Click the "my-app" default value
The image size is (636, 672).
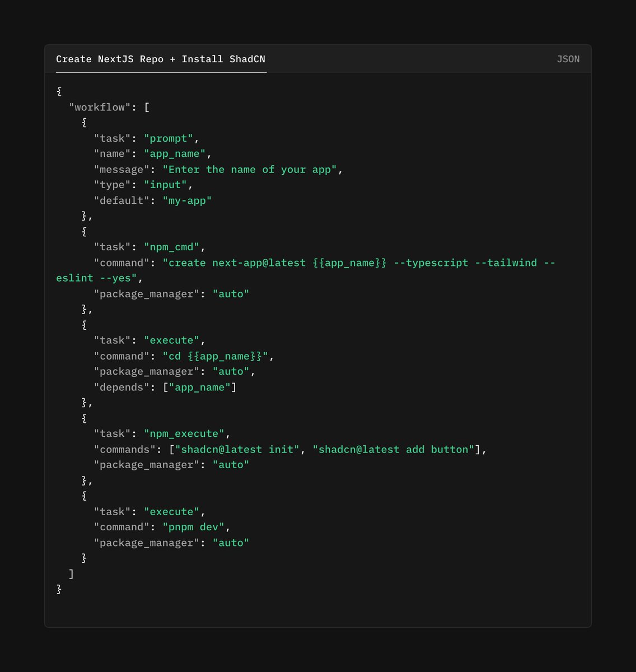(188, 200)
